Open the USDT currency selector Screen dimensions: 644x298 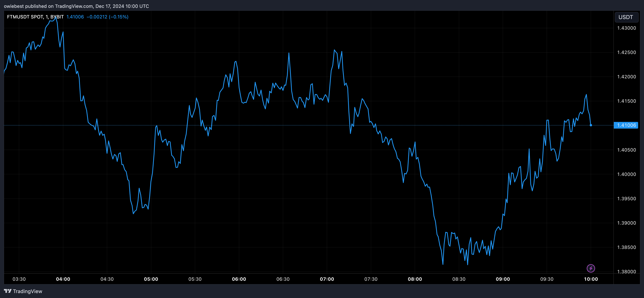pyautogui.click(x=627, y=17)
